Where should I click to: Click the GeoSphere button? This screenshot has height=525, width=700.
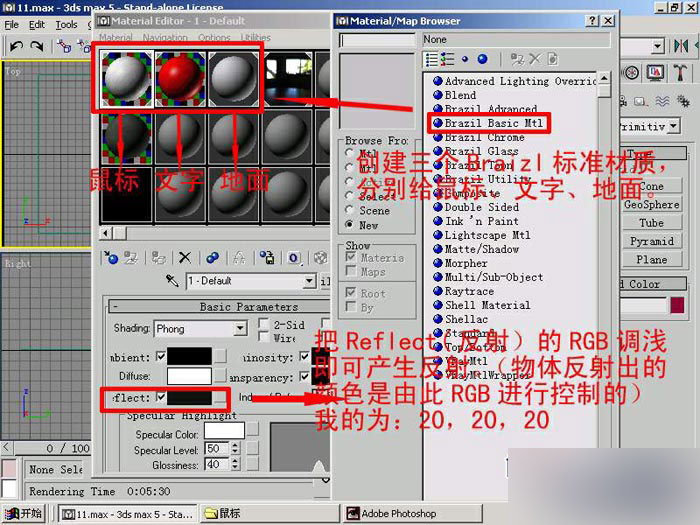click(651, 205)
